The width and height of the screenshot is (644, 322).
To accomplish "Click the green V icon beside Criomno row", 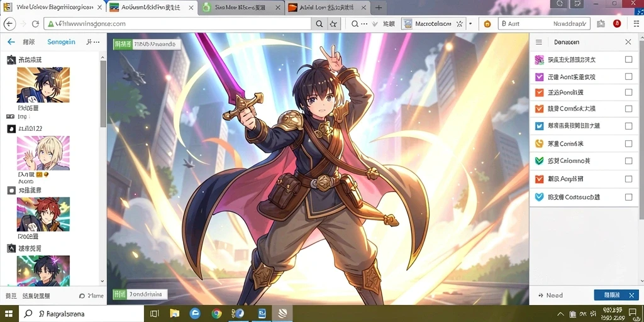I will coord(540,160).
